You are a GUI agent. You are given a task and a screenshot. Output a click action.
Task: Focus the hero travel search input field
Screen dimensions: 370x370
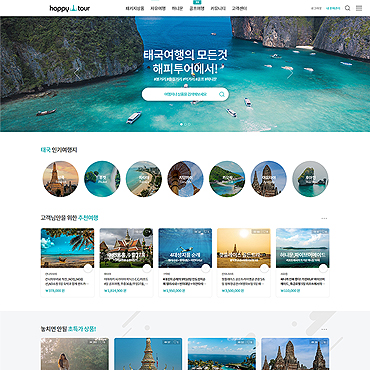click(185, 94)
